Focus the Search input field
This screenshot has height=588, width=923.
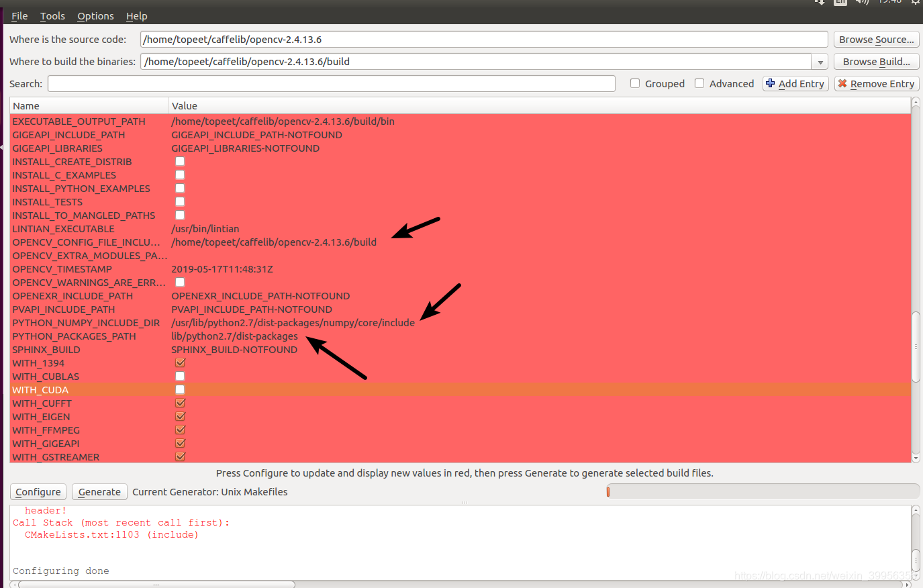pos(332,84)
